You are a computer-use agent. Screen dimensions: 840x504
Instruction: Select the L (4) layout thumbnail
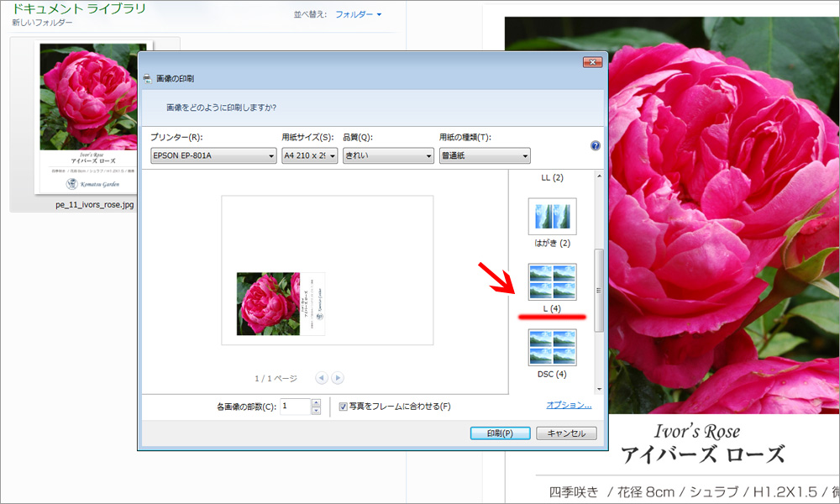click(553, 281)
